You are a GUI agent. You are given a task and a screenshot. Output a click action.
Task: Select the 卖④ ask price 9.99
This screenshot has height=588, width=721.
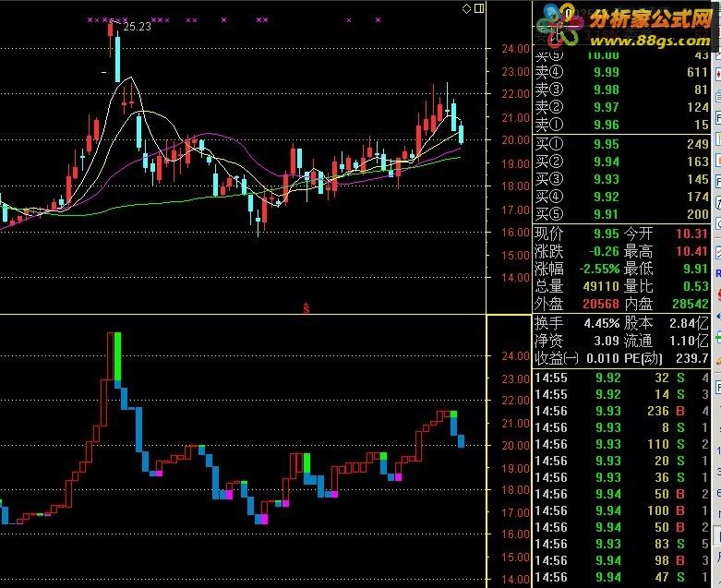(606, 72)
